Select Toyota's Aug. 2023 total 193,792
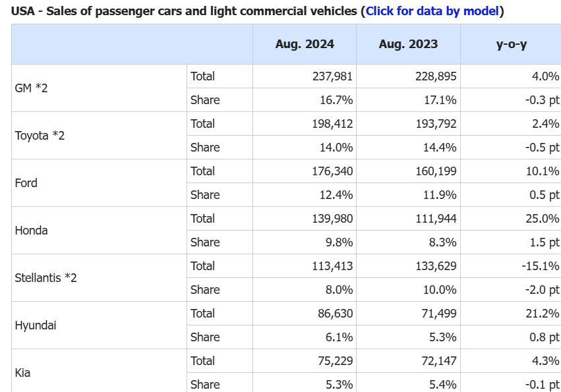 [x=436, y=123]
